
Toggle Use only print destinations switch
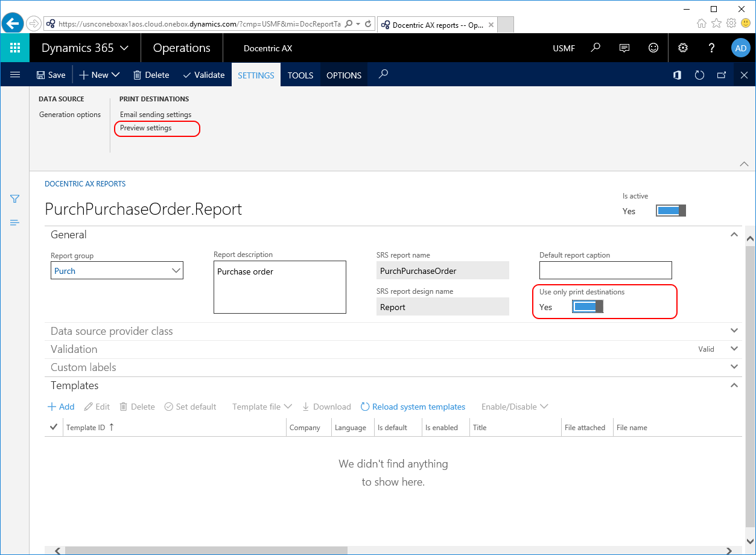click(x=588, y=307)
